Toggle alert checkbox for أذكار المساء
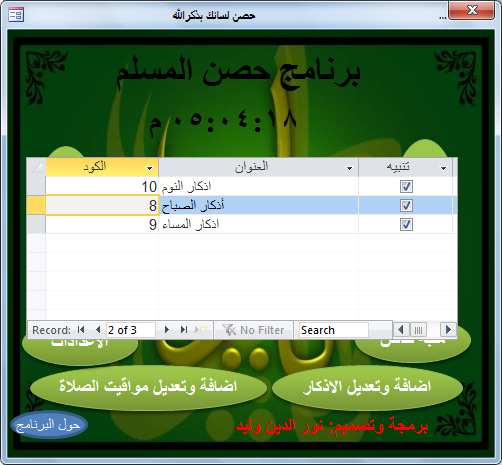Viewport: 502px width, 465px height. (x=406, y=224)
